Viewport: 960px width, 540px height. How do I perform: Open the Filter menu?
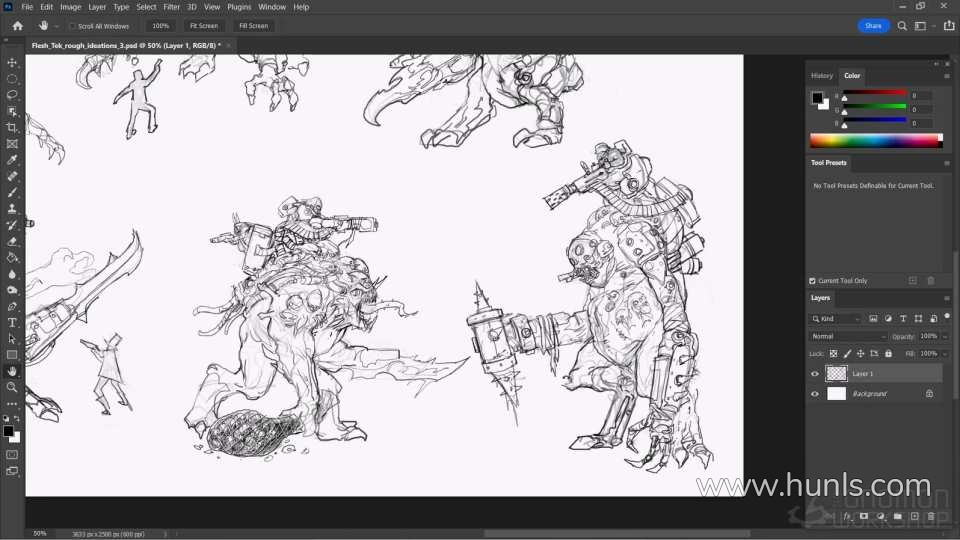click(x=172, y=7)
